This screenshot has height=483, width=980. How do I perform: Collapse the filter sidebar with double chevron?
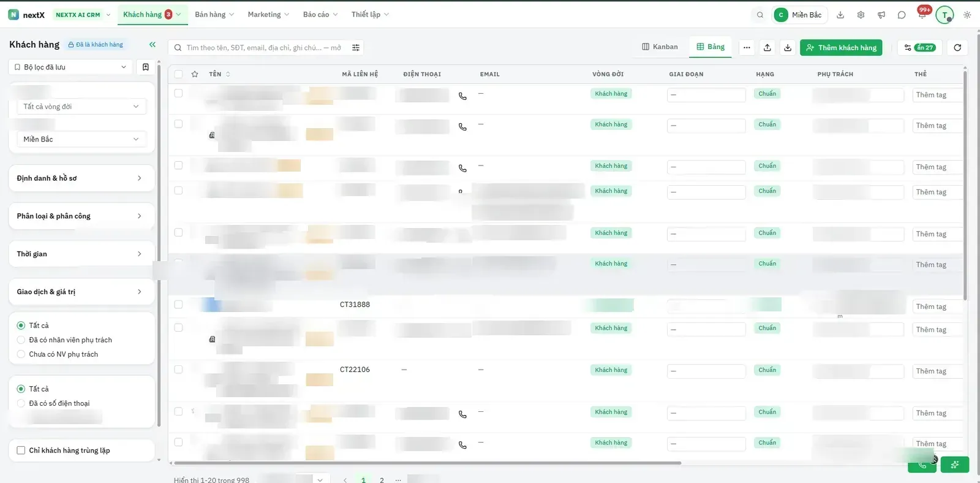[153, 44]
